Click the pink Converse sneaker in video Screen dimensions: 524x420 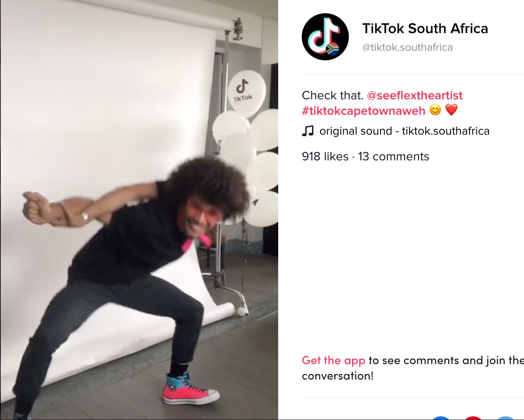coord(190,389)
